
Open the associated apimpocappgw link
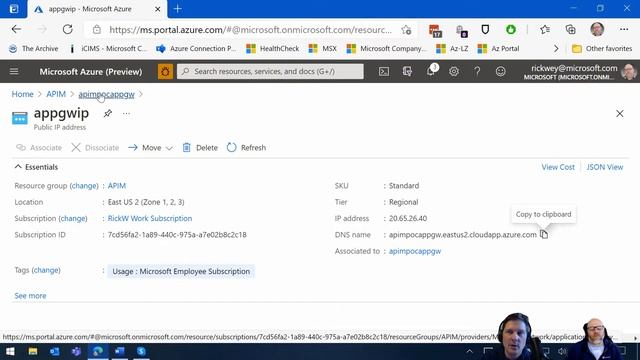coord(415,251)
